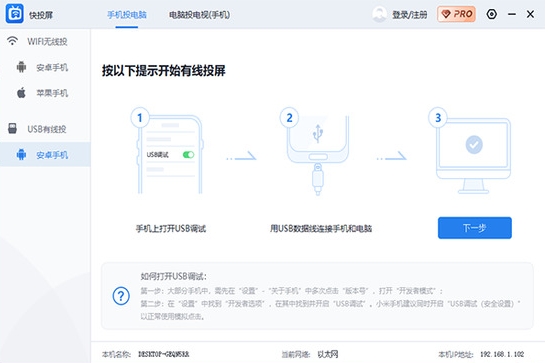Click the 用USB数据线连接手机和电脑 caption

point(321,229)
